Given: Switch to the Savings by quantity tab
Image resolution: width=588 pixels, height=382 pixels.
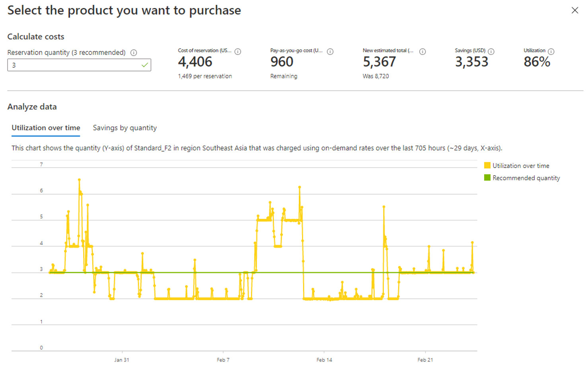Looking at the screenshot, I should coord(125,128).
